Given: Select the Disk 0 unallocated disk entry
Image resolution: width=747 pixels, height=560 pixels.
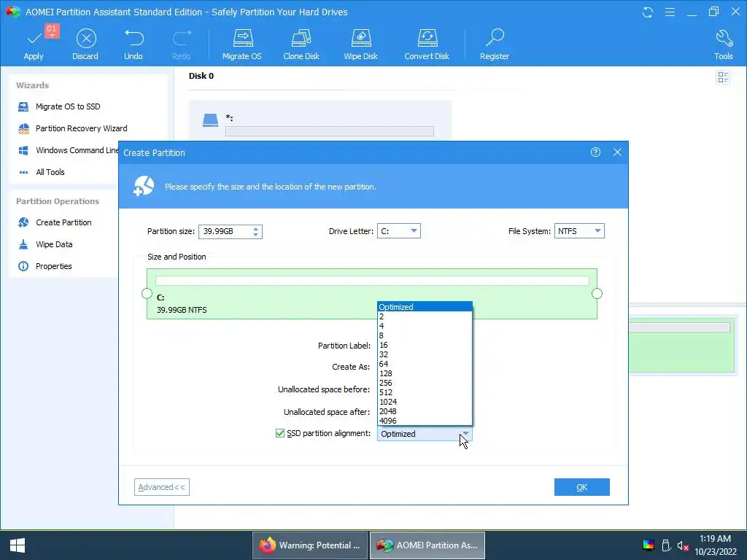Looking at the screenshot, I should 320,122.
